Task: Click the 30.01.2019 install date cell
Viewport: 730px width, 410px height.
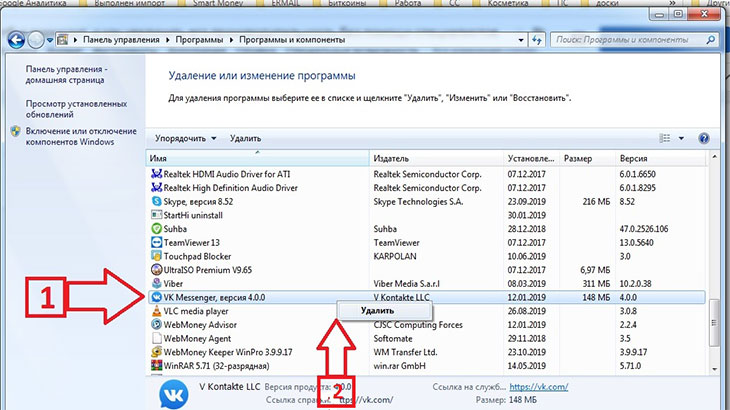Action: (x=527, y=215)
